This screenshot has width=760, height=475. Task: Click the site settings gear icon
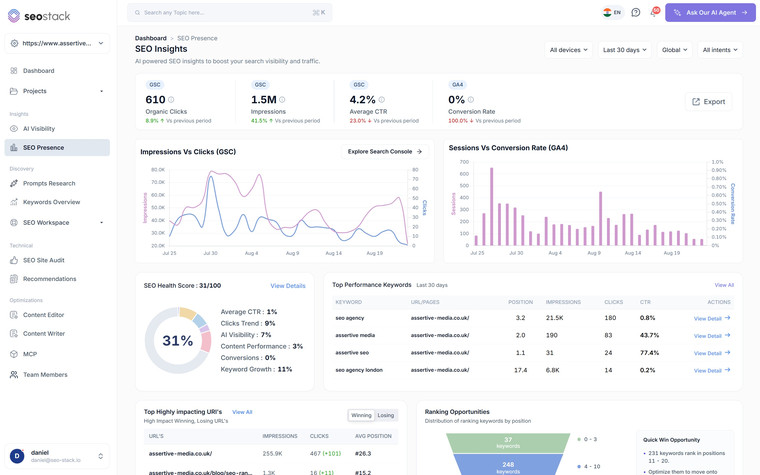coord(15,43)
